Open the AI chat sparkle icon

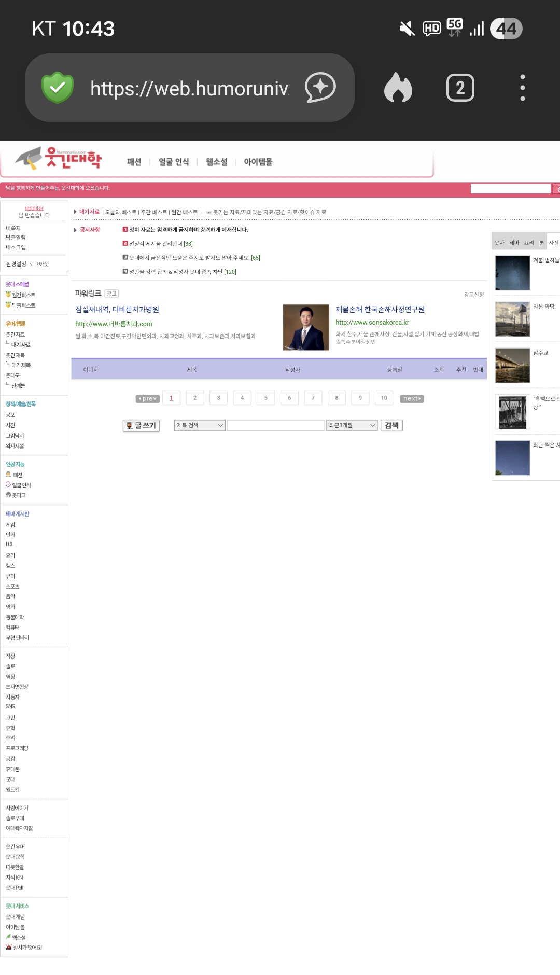(x=320, y=87)
